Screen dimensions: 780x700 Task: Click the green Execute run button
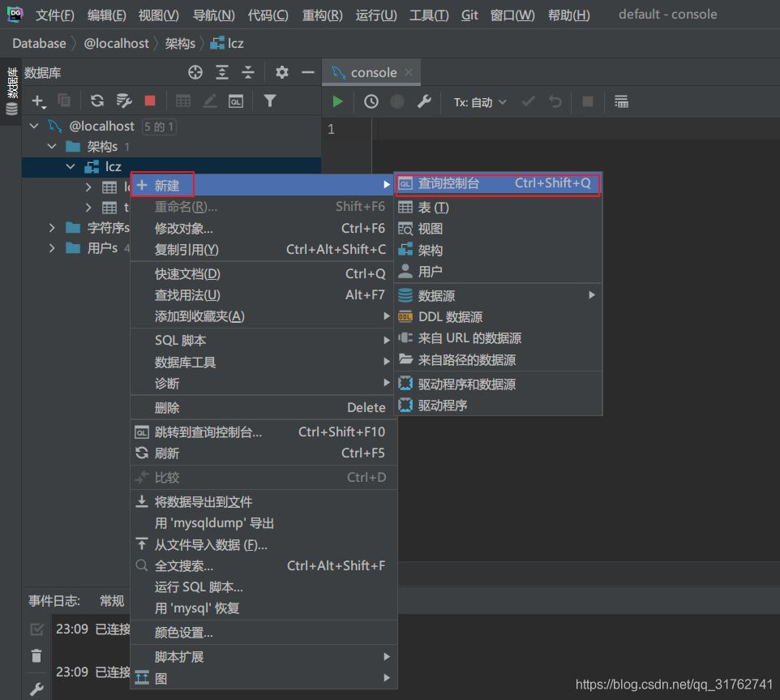pos(338,101)
